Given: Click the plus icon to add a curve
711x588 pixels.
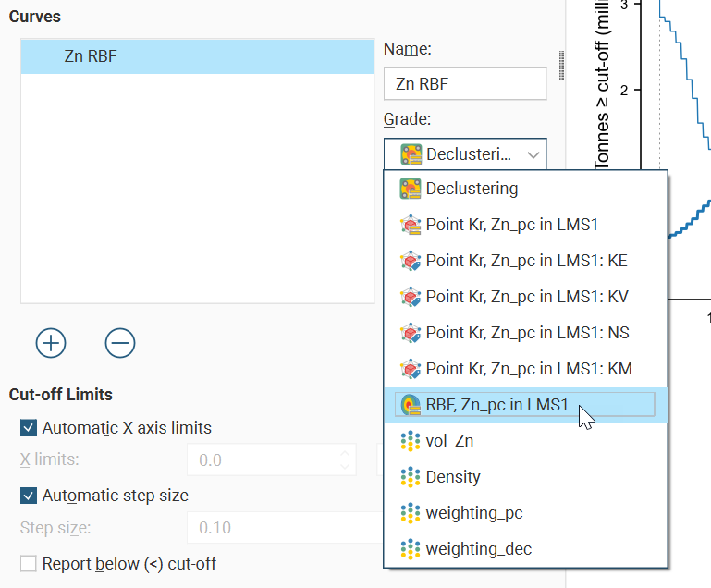Looking at the screenshot, I should tap(51, 343).
